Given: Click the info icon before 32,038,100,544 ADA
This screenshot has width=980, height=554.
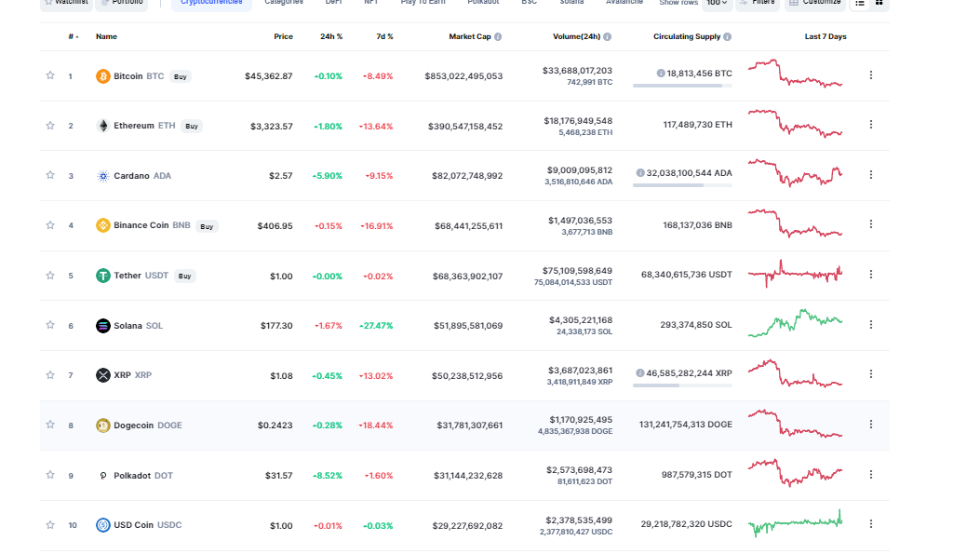Looking at the screenshot, I should 640,172.
